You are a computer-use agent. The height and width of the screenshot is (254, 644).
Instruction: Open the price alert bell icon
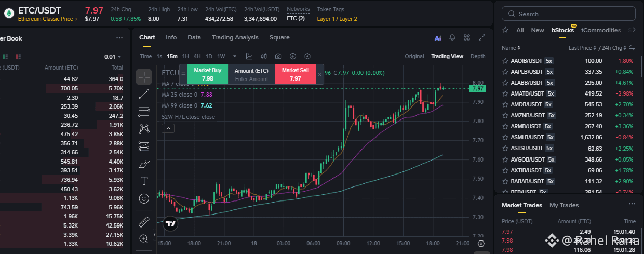coord(452,37)
